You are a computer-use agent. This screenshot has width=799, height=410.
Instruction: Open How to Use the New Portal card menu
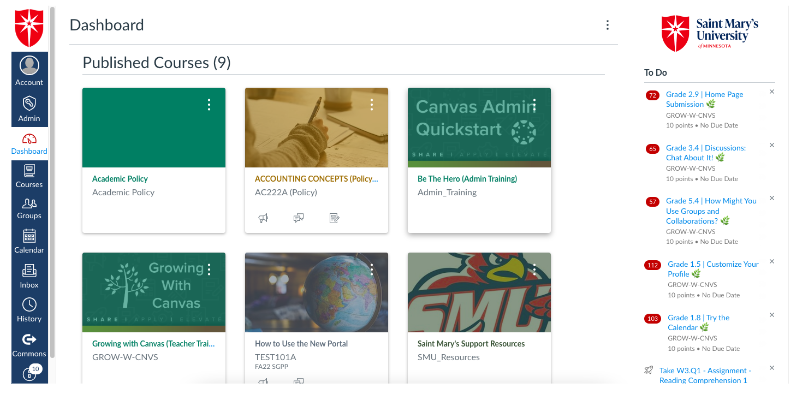point(371,269)
